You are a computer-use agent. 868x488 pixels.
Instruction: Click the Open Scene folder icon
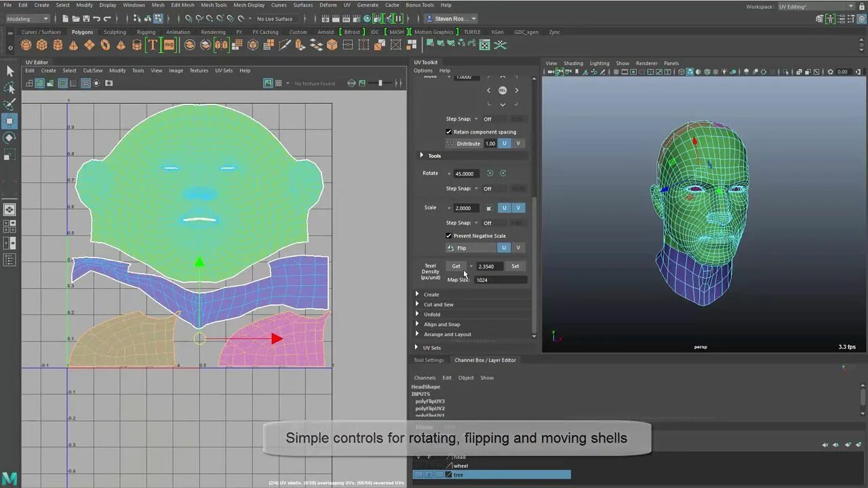tap(76, 18)
